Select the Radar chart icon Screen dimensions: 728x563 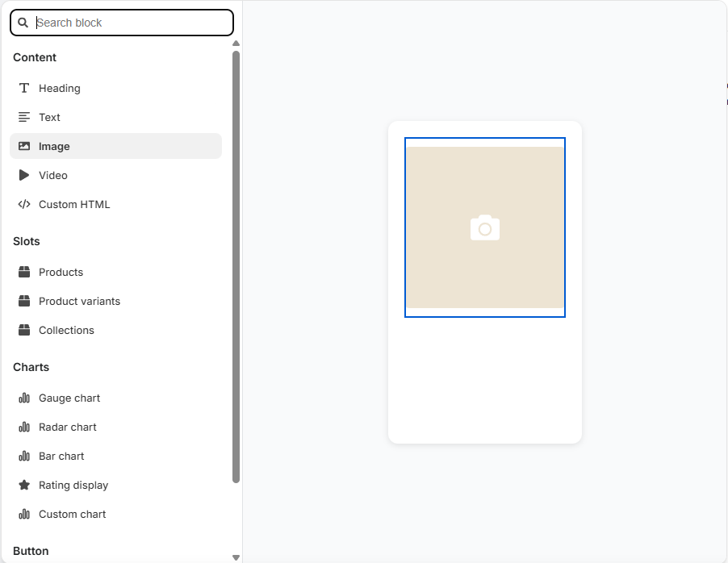pos(25,427)
